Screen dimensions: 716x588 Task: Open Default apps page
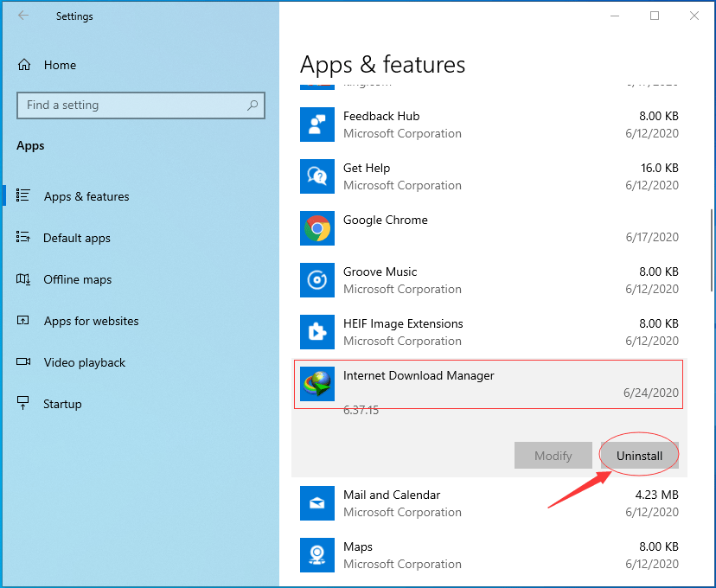[77, 238]
